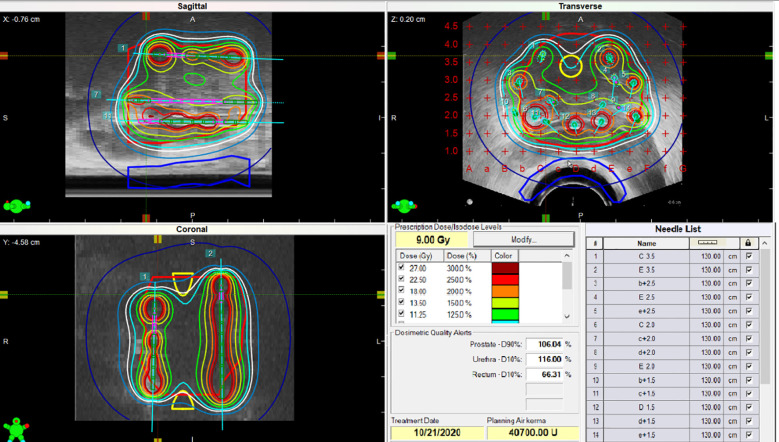
Task: Click up arrow of Needle List scrollbar
Action: tap(765, 243)
